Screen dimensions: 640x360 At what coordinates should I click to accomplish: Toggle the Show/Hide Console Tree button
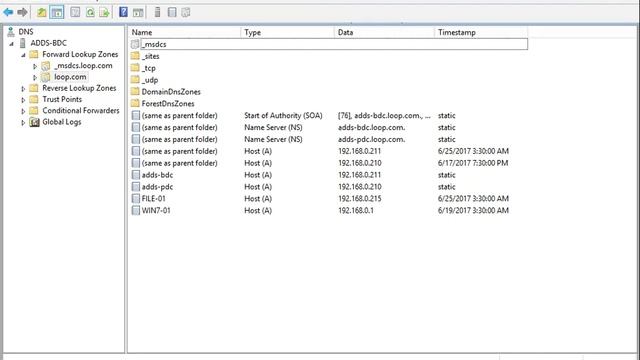(57, 12)
